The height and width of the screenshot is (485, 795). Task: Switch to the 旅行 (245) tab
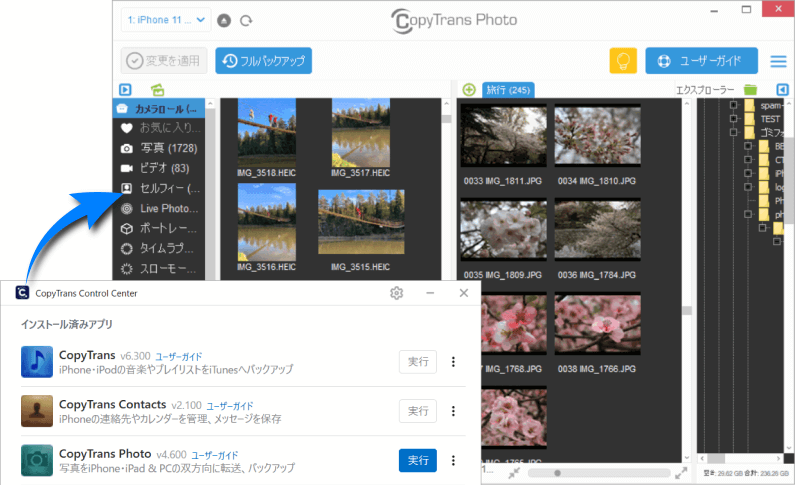(508, 90)
